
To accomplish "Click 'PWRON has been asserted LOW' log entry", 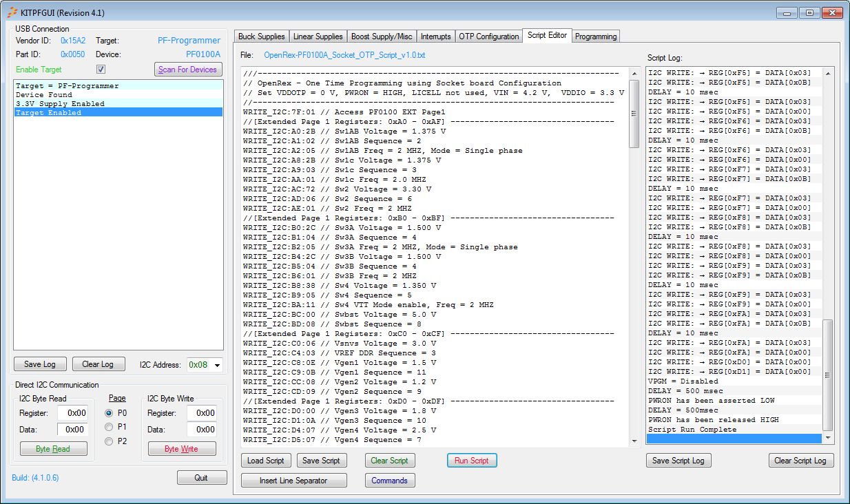I will tap(734, 400).
